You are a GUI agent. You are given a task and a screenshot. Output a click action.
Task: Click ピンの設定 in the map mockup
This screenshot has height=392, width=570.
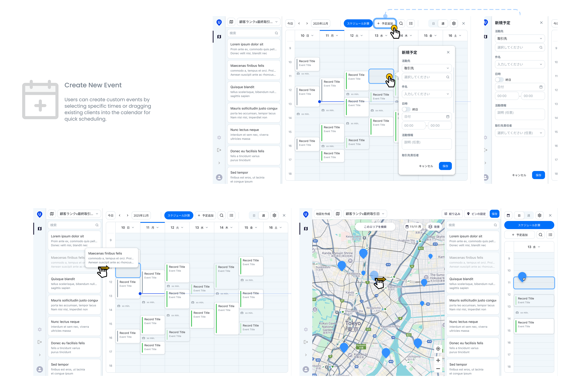476,214
